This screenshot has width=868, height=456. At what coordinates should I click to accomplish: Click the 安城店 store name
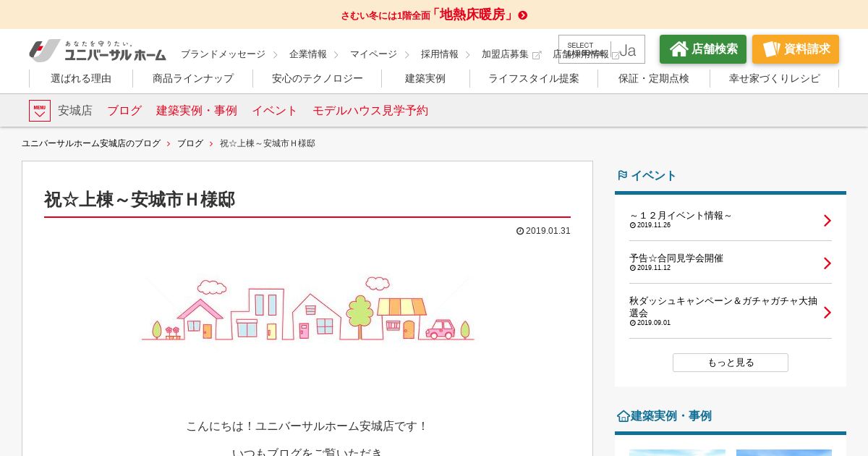pos(75,111)
